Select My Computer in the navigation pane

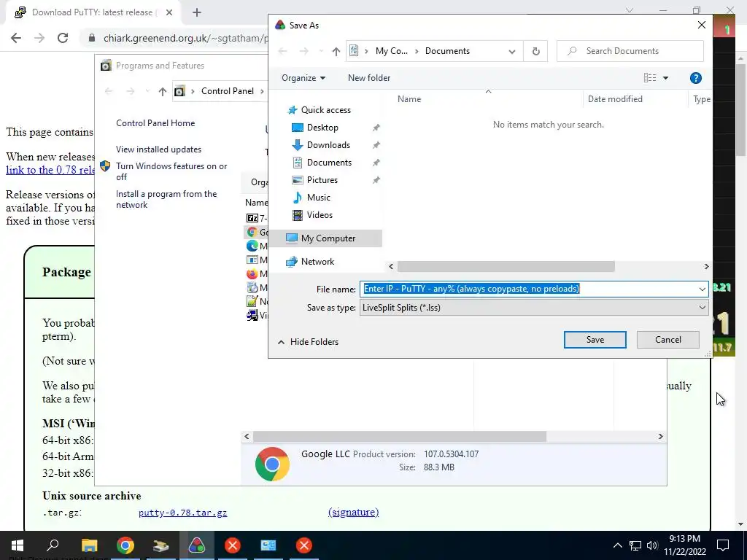click(328, 238)
